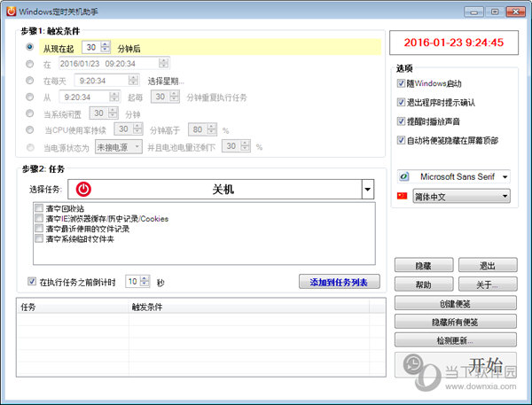Click the 任务 column header
The height and width of the screenshot is (405, 532).
(73, 307)
